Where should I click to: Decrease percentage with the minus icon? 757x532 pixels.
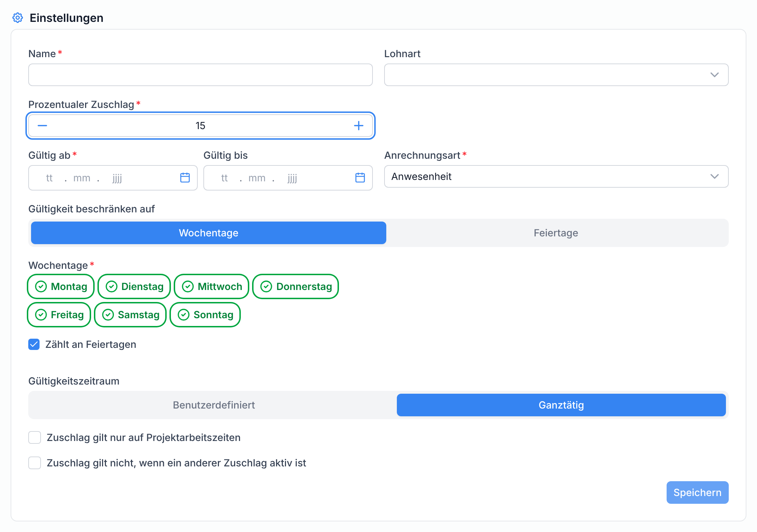coord(42,126)
